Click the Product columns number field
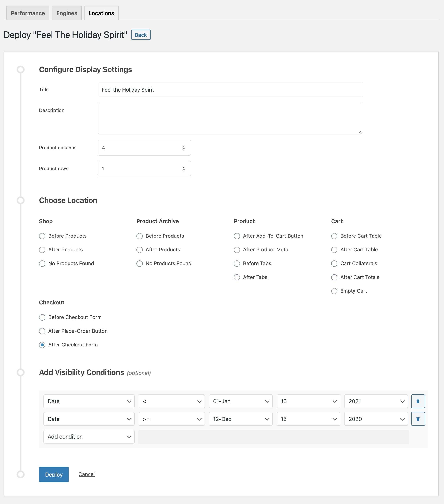This screenshot has height=504, width=444. point(144,148)
